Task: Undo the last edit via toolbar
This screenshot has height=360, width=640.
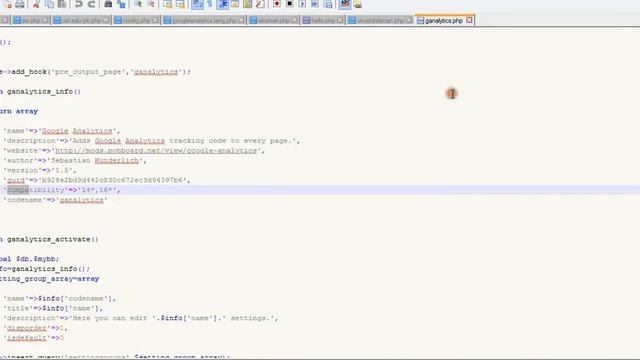Action: [x=78, y=4]
